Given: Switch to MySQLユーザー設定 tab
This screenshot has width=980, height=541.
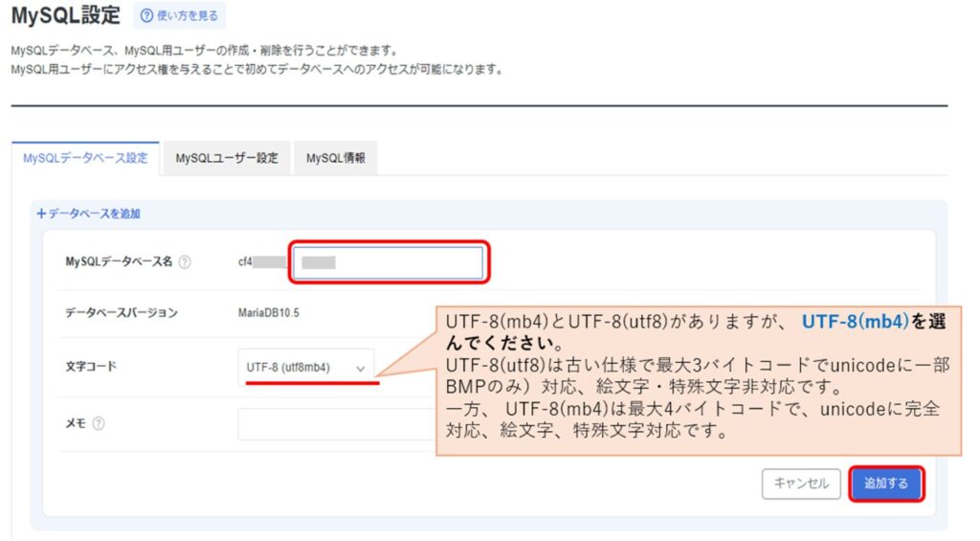Looking at the screenshot, I should click(226, 158).
